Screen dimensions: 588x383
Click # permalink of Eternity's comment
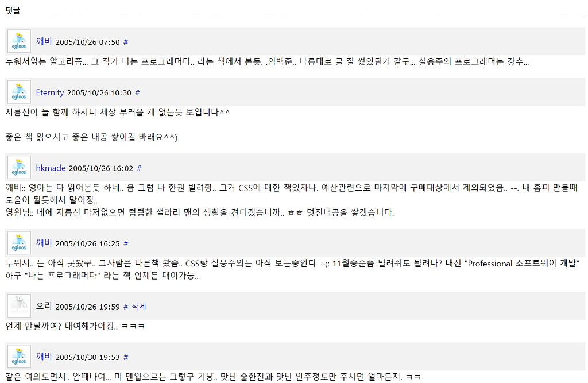137,92
